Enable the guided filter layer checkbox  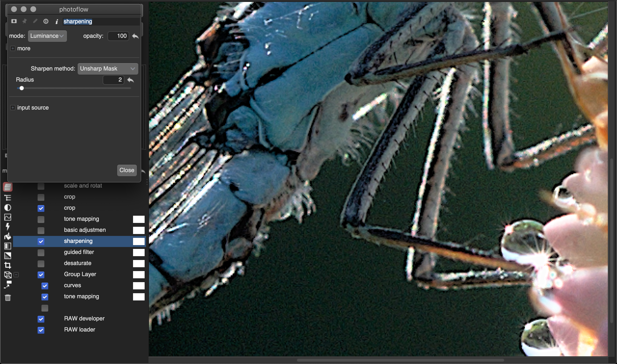(x=41, y=252)
